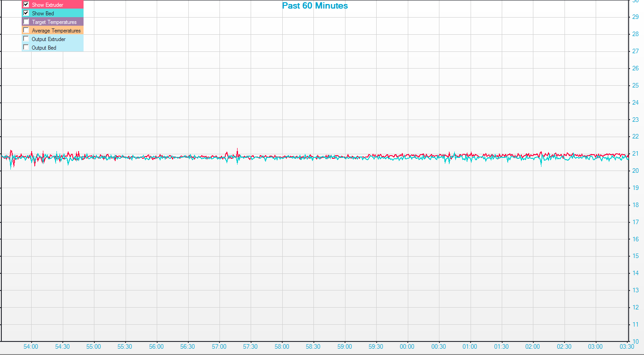Image resolution: width=644 pixels, height=355 pixels.
Task: Click the 57:00 time axis label
Action: 219,347
